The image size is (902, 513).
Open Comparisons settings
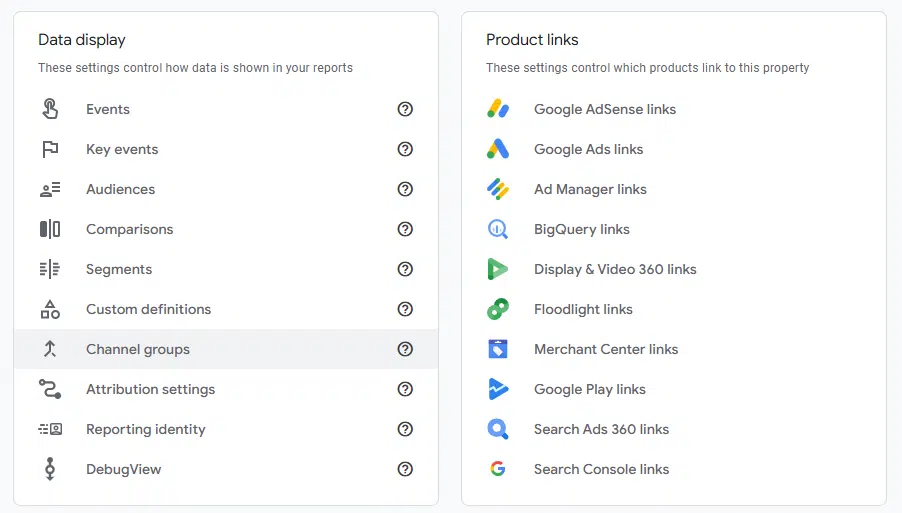[x=129, y=229]
